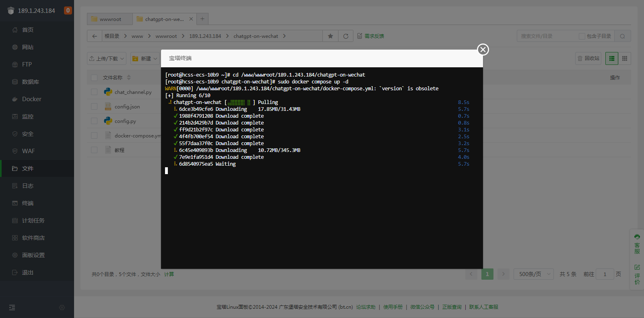Screen dimensions: 644x318
Task: Click page number 1 in the pager
Action: pyautogui.click(x=487, y=274)
